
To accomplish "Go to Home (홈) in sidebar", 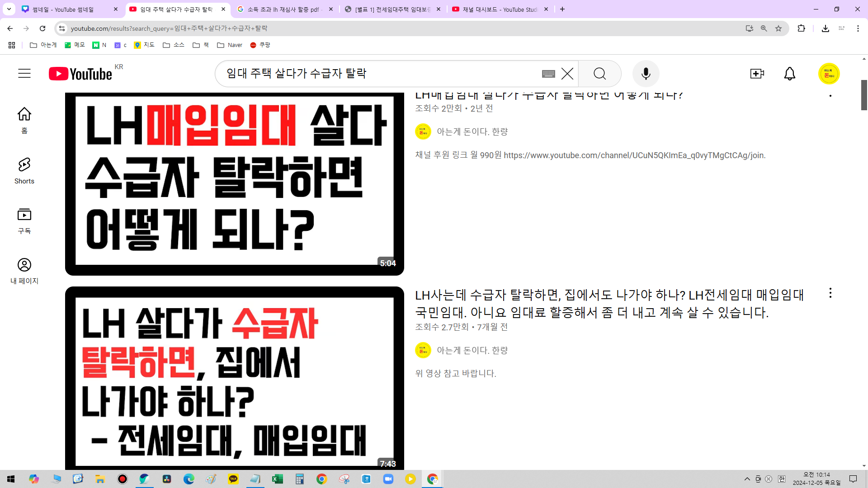I will tap(24, 120).
